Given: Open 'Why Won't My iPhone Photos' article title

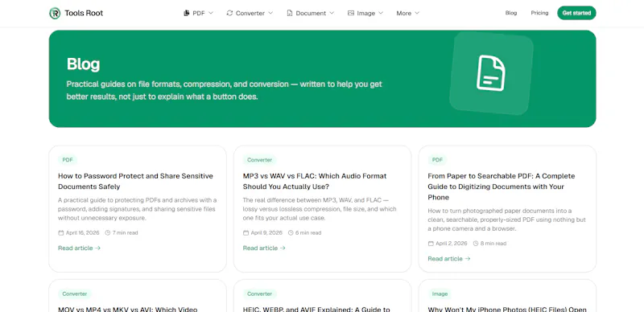Looking at the screenshot, I should point(507,309).
